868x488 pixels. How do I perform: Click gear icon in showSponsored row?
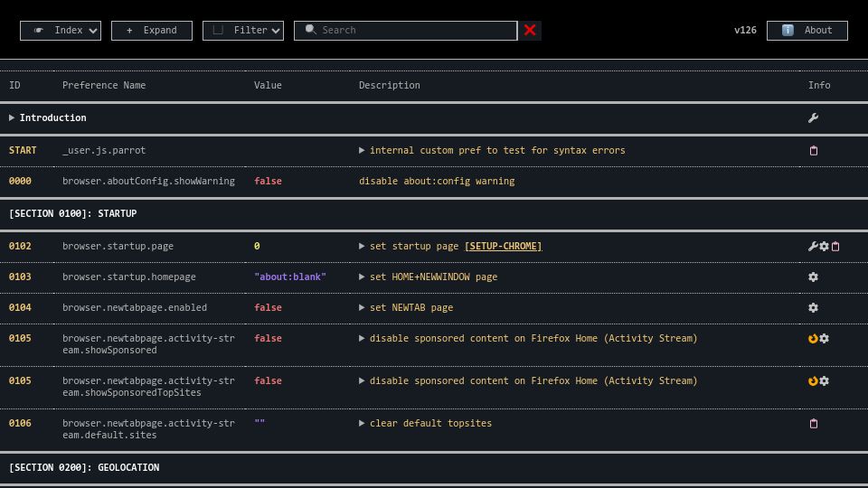(825, 339)
